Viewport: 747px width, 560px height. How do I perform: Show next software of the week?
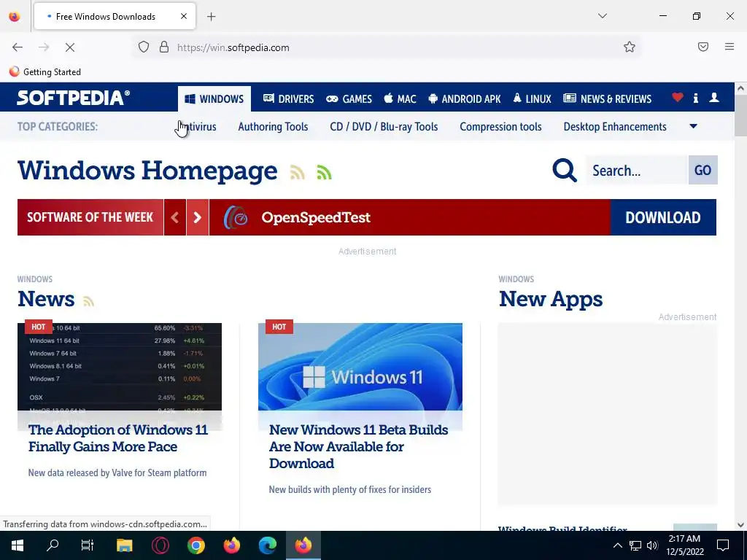(197, 217)
